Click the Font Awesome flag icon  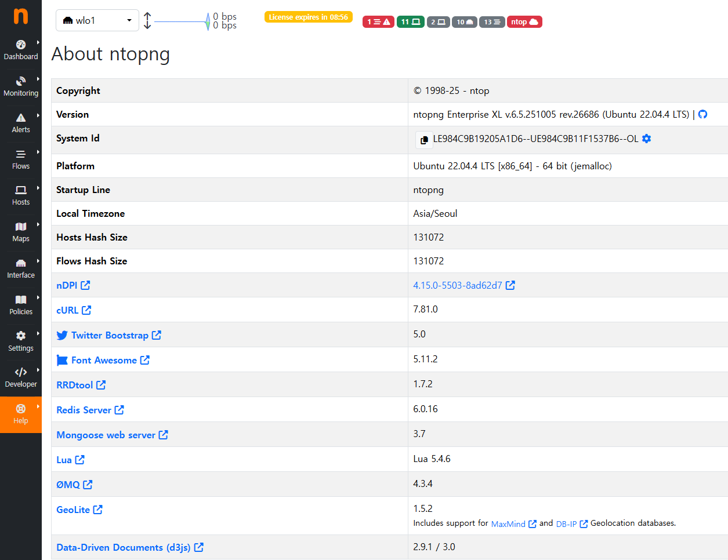point(62,360)
